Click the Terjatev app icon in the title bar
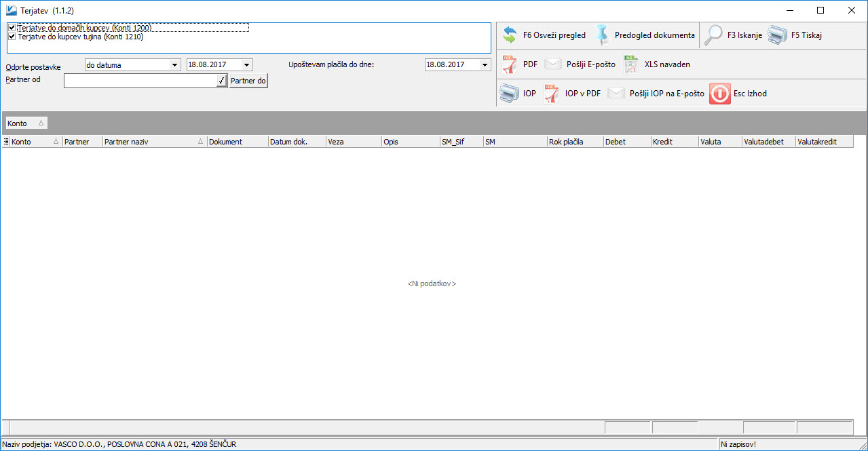The width and height of the screenshot is (868, 451). click(x=12, y=11)
